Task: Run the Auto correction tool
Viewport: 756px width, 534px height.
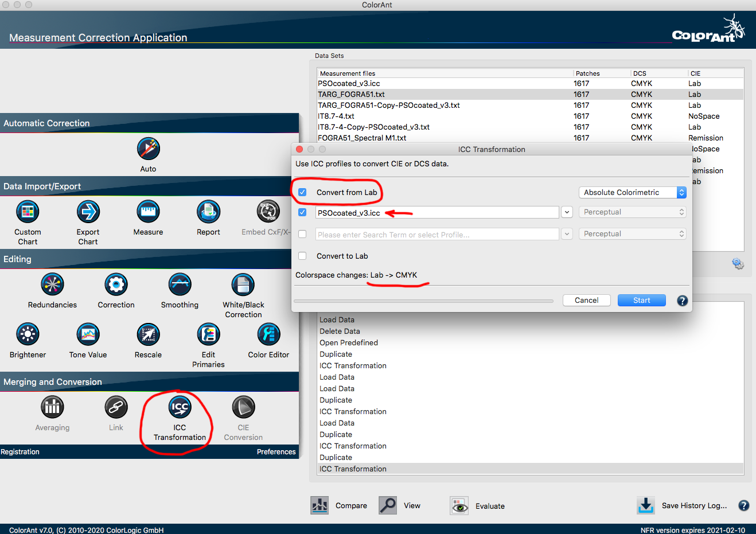Action: click(x=148, y=149)
